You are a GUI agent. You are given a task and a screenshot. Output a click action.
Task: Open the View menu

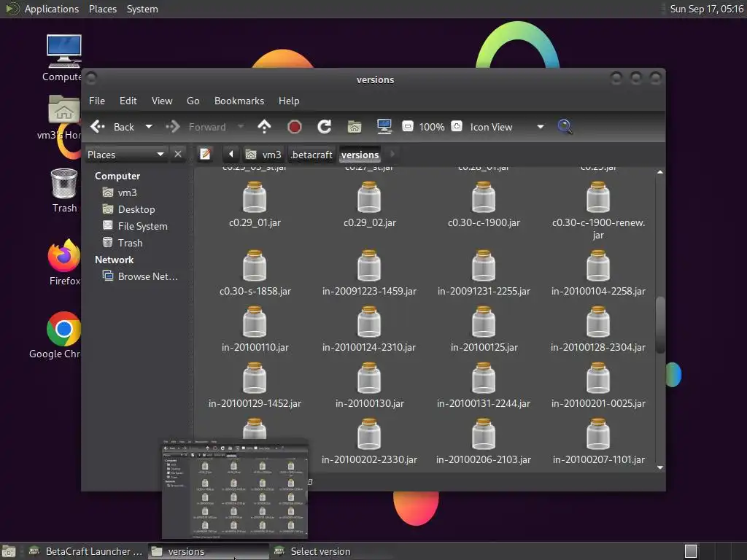162,101
